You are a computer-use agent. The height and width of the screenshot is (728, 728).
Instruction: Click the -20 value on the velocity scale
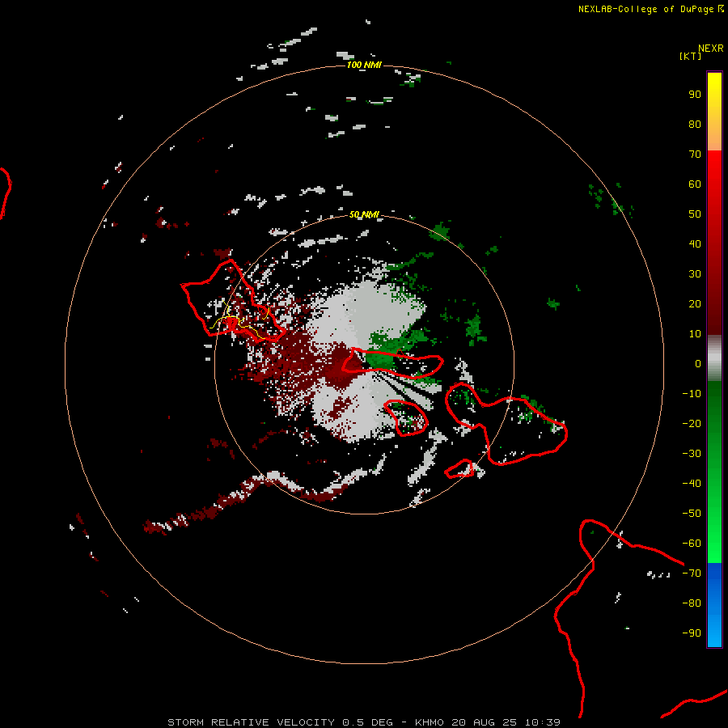[692, 424]
